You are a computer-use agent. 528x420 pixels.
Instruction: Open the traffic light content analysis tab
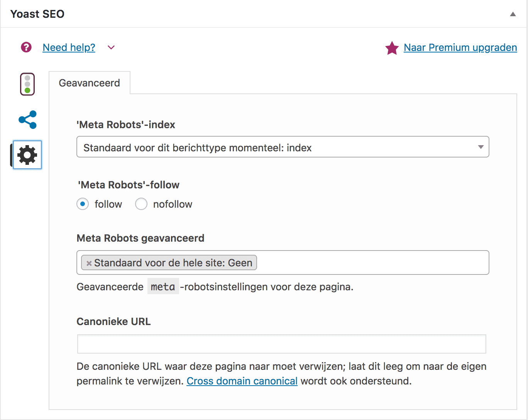27,84
